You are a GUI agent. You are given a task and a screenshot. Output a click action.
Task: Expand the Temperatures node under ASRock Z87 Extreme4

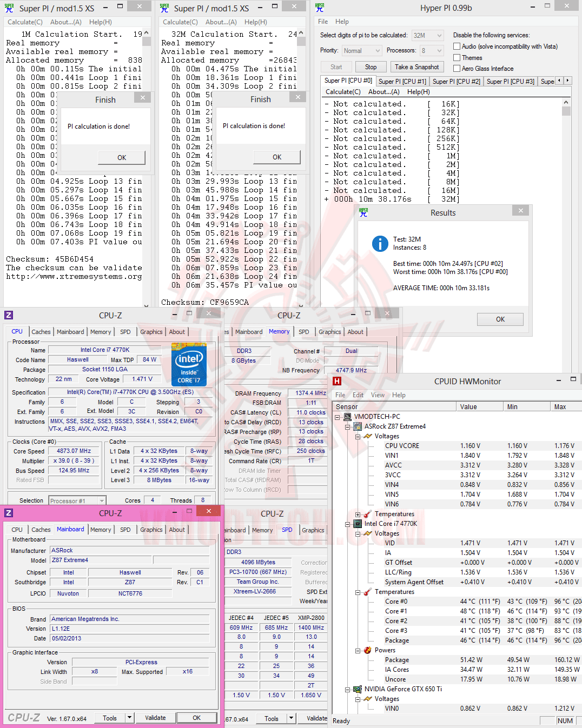point(358,514)
